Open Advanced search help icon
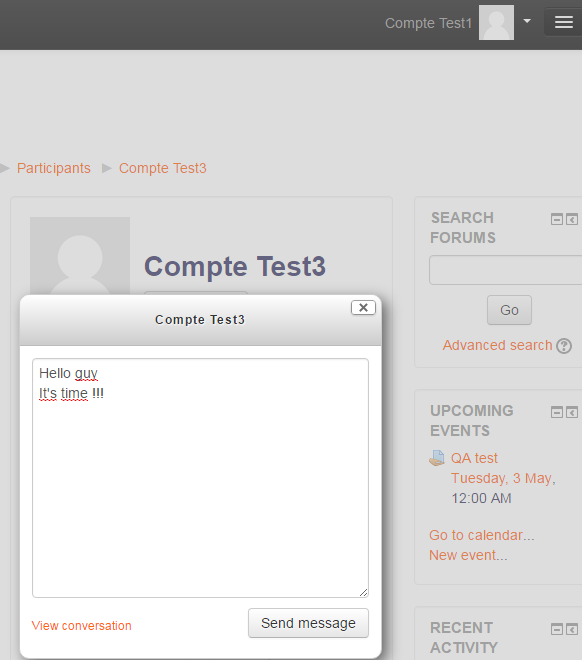The height and width of the screenshot is (660, 582). [564, 346]
